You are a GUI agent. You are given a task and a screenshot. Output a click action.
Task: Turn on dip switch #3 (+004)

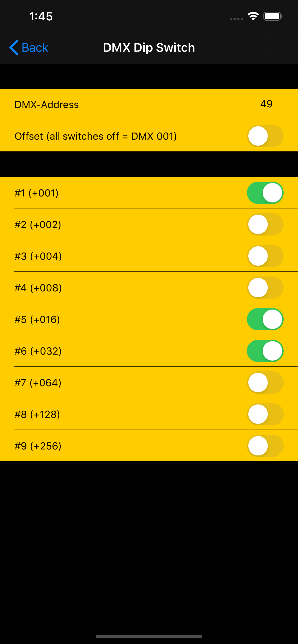(x=265, y=256)
